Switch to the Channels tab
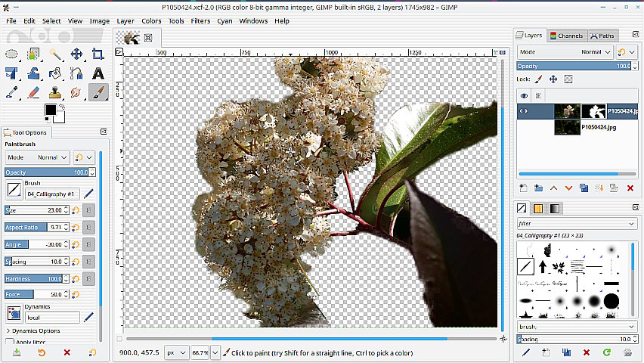 pos(566,36)
